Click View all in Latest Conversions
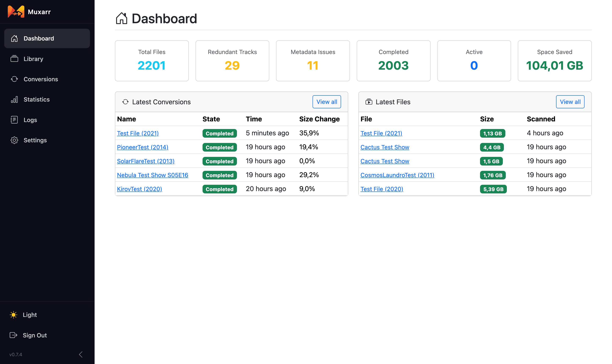 (326, 102)
